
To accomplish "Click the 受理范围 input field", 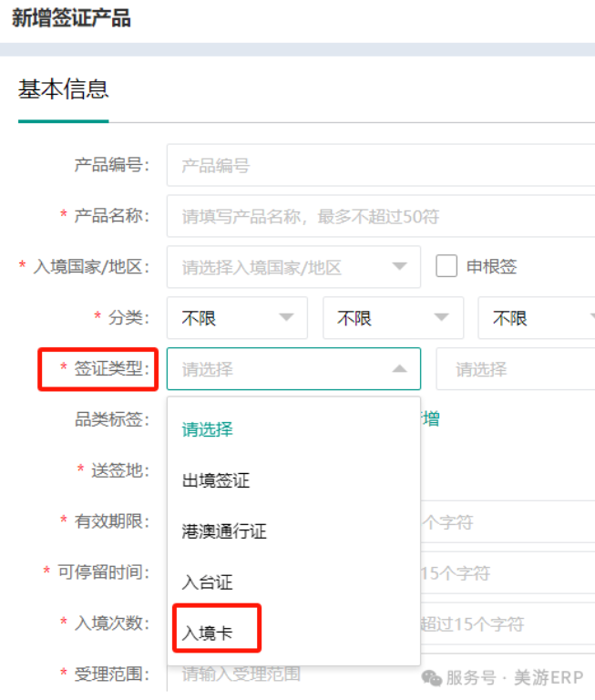I will 292,675.
